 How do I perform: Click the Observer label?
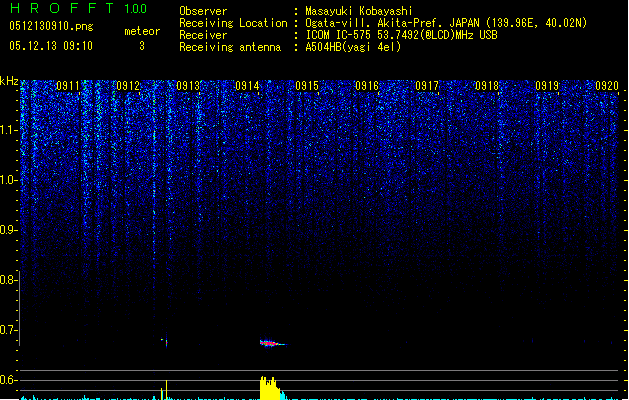click(x=203, y=11)
